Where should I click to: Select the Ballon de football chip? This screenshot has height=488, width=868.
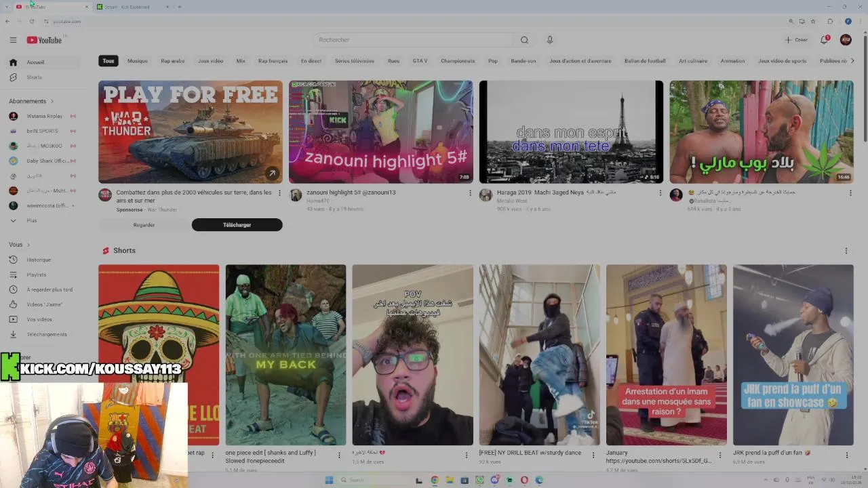(645, 61)
